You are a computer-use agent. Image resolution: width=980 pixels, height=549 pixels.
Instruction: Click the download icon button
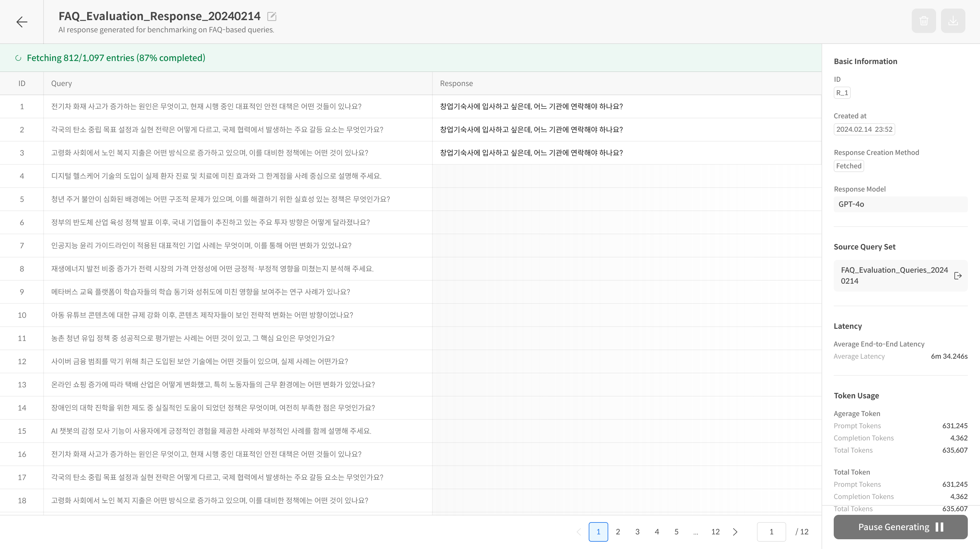pyautogui.click(x=953, y=21)
